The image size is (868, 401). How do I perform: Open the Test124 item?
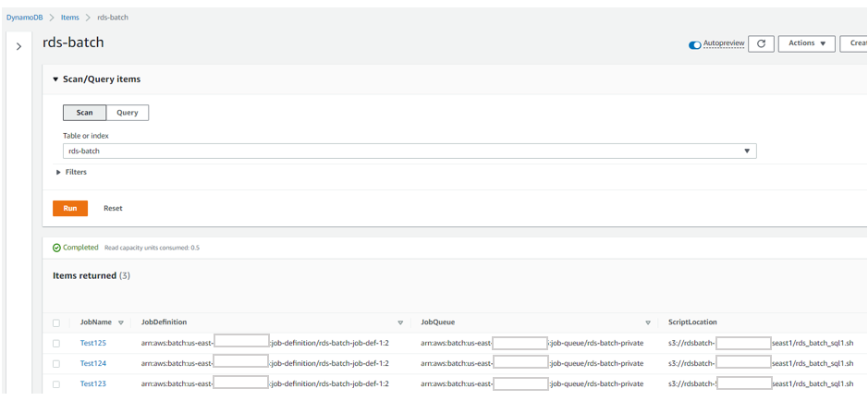pos(93,364)
